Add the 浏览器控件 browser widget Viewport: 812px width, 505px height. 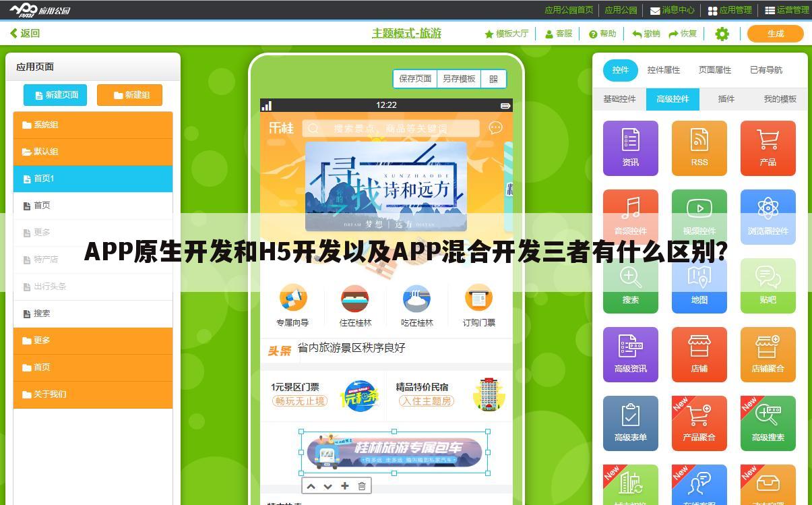click(x=768, y=216)
